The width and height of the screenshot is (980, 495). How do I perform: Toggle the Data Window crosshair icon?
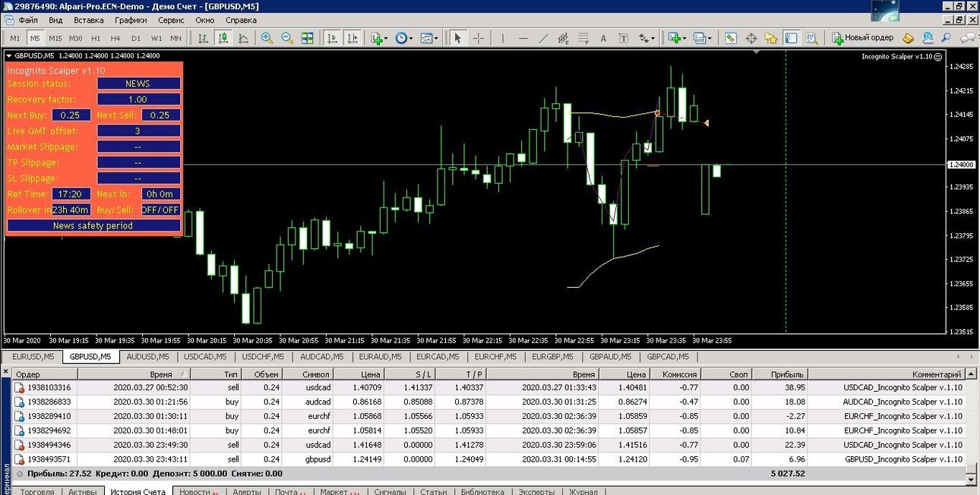tap(751, 38)
